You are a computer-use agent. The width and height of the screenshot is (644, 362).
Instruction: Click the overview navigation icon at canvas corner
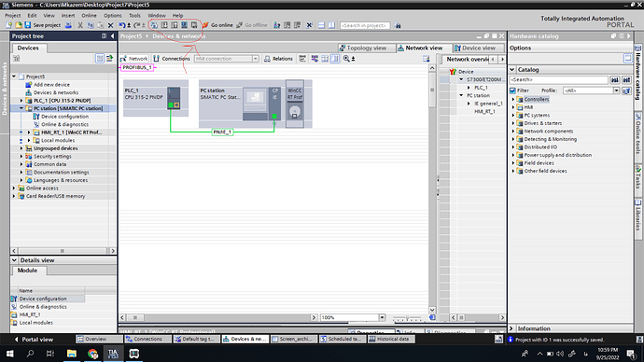pos(432,317)
